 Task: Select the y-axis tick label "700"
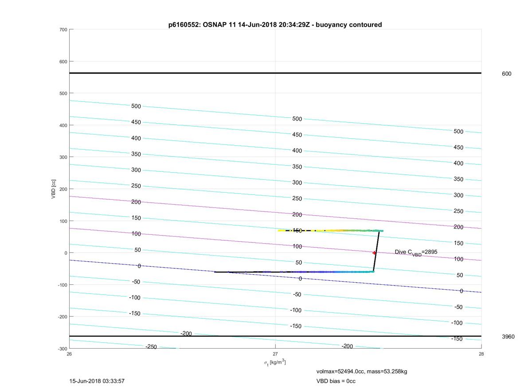(63, 30)
